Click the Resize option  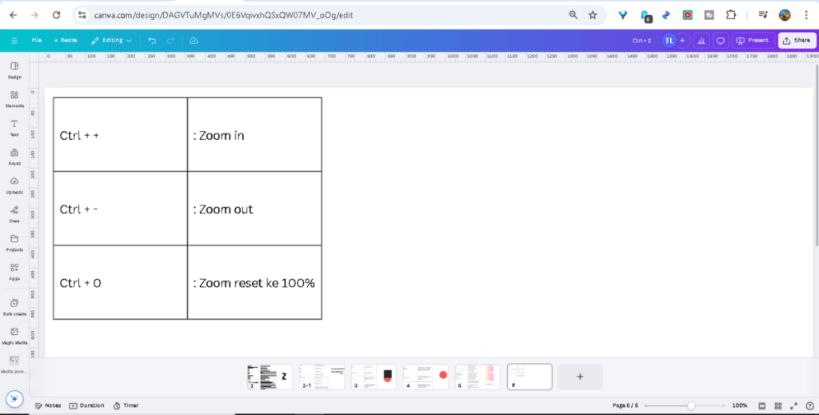pos(65,41)
